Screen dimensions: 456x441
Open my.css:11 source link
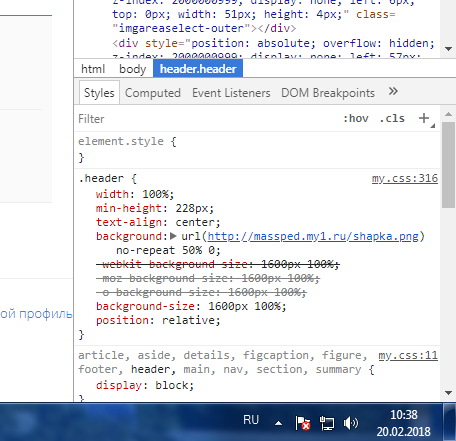tap(408, 355)
